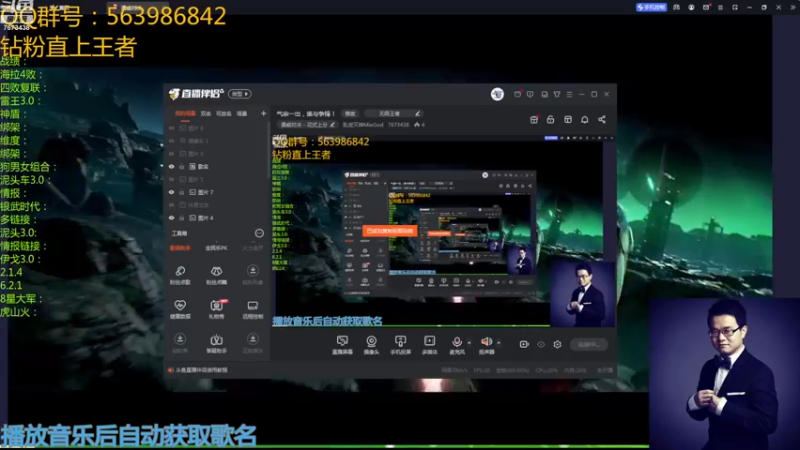
Task: Switch to the 我的场景 scene tab
Action: [x=185, y=113]
